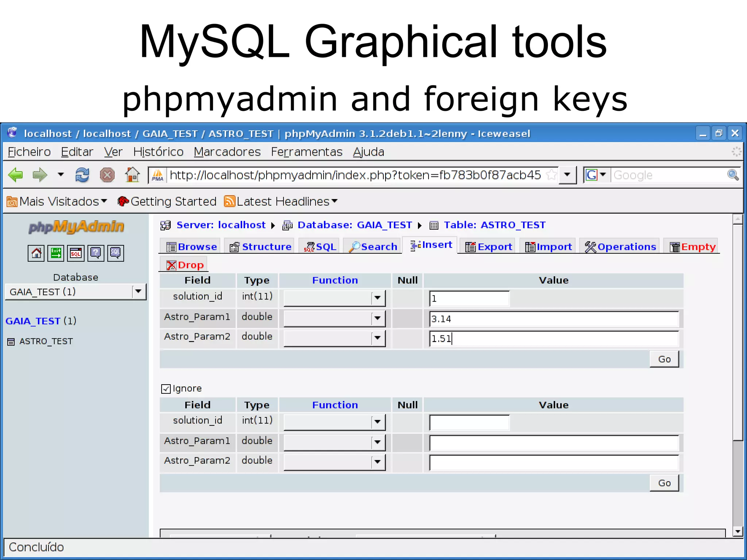
Task: Open the navigation history dropdown arrow
Action: [x=61, y=175]
